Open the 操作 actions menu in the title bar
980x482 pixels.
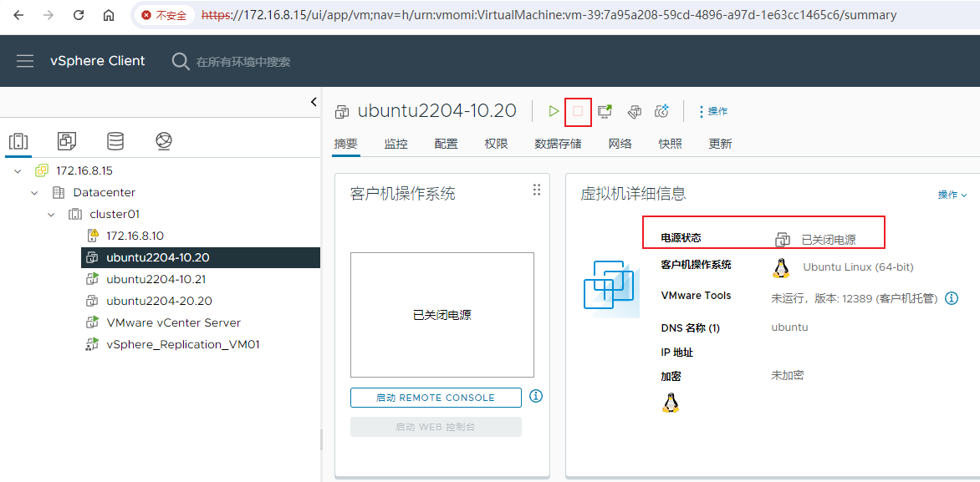pyautogui.click(x=712, y=112)
